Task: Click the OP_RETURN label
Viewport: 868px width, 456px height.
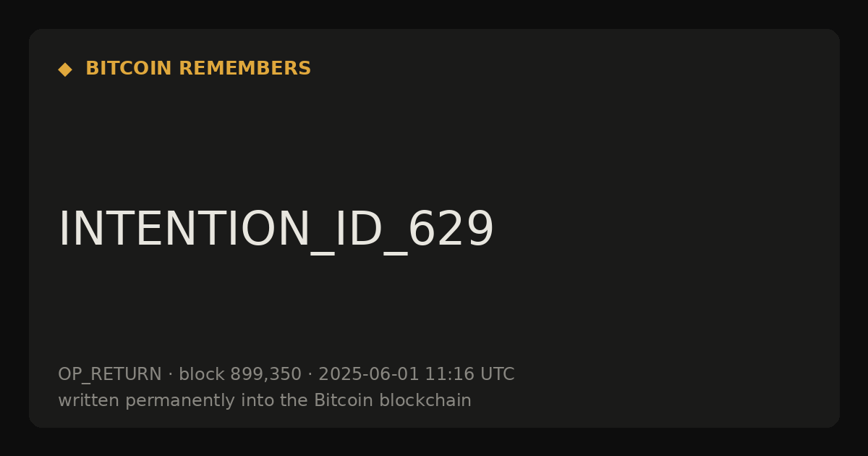Action: (110, 375)
